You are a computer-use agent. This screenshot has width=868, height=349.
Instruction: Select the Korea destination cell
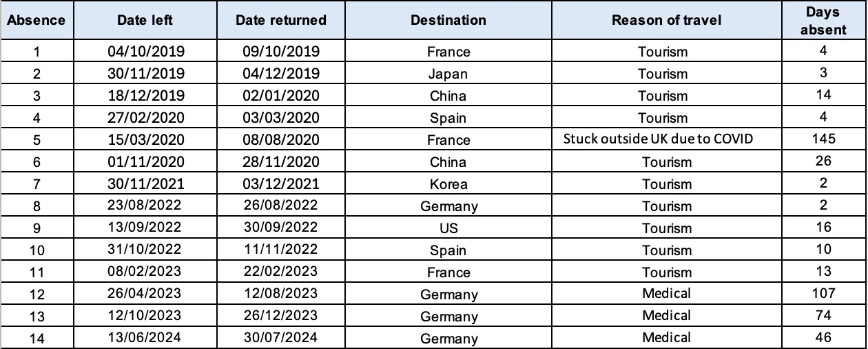click(448, 184)
